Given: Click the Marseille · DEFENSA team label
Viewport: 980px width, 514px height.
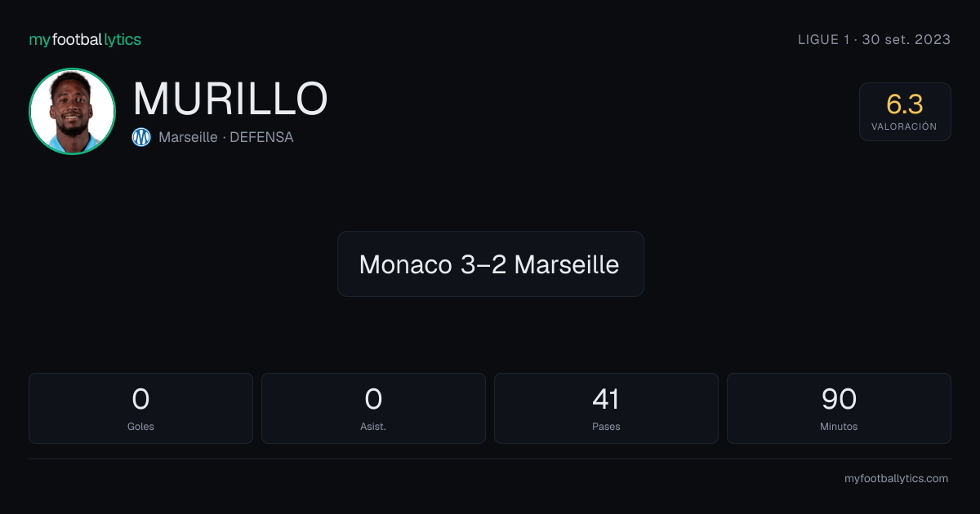Looking at the screenshot, I should point(226,137).
